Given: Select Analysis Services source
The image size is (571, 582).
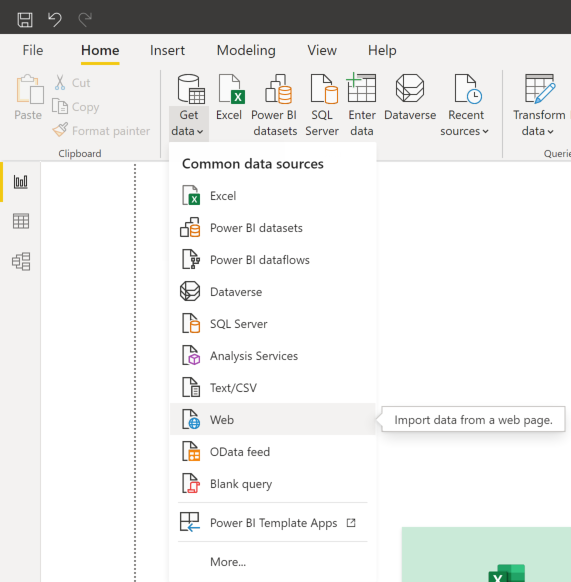Looking at the screenshot, I should point(273,356).
